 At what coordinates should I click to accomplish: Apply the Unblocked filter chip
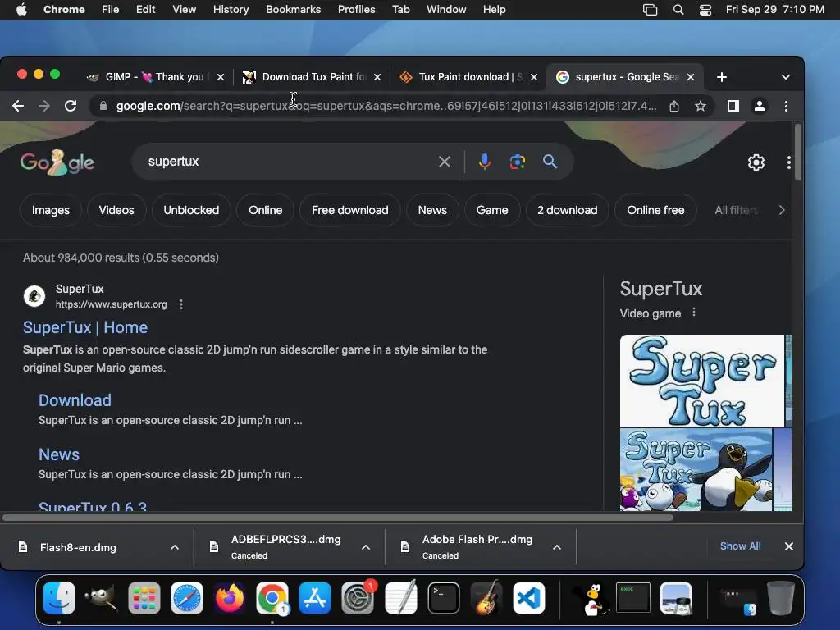(x=191, y=210)
